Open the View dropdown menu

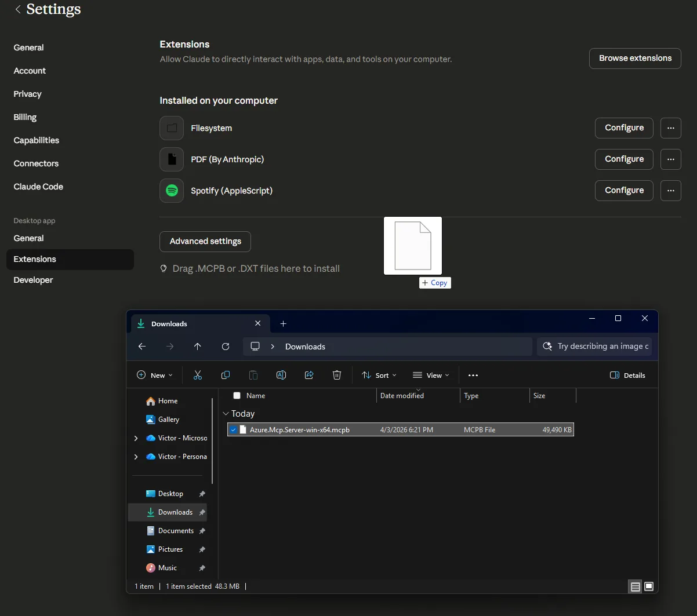pyautogui.click(x=431, y=376)
